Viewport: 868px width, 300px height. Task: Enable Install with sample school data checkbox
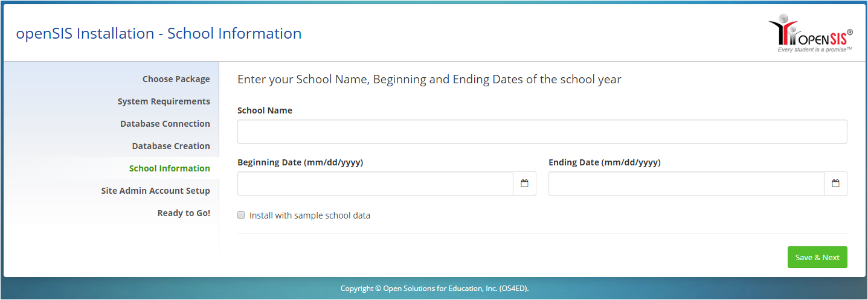click(241, 215)
